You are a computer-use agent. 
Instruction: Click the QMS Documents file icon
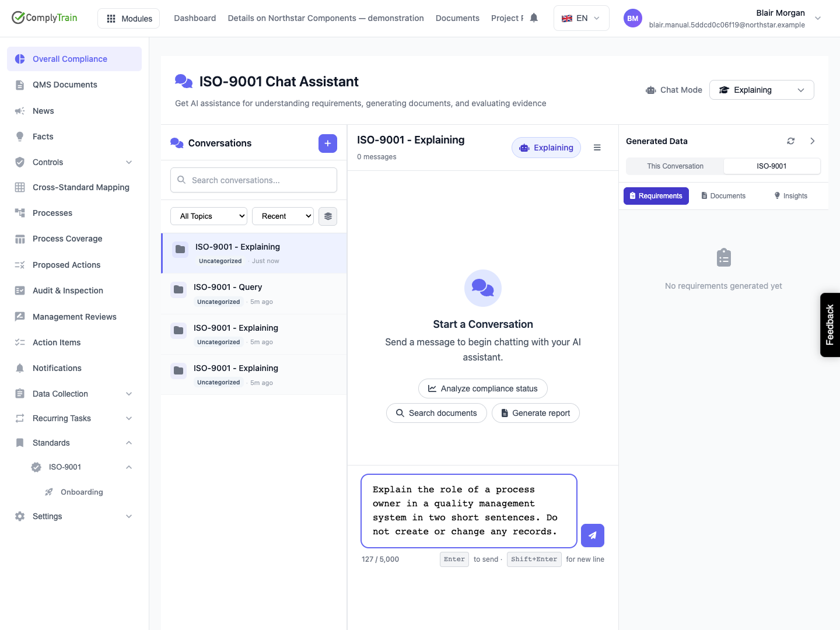tap(20, 85)
